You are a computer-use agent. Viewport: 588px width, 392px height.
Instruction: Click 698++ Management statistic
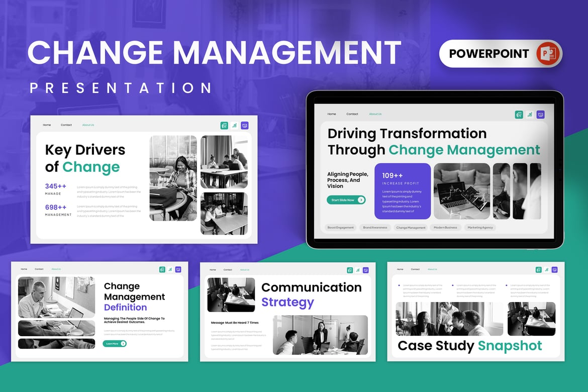pos(58,210)
